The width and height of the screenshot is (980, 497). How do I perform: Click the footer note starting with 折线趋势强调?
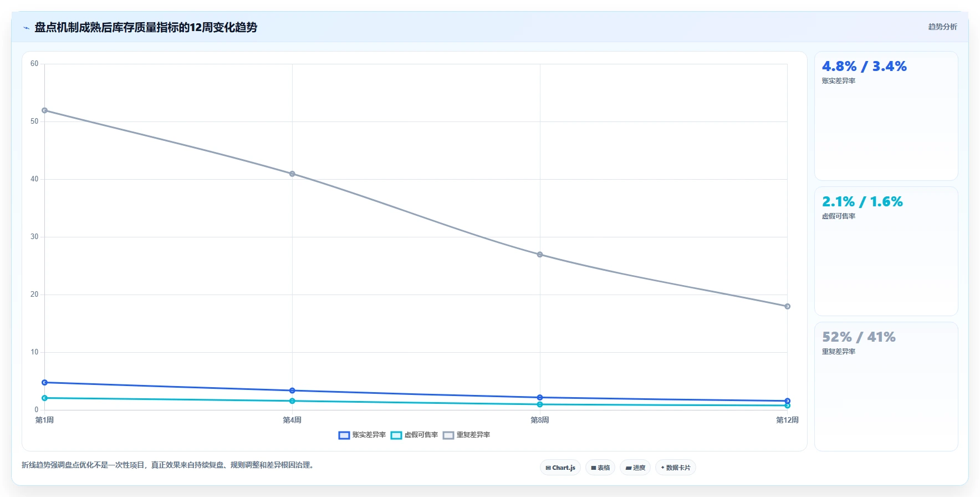pyautogui.click(x=169, y=465)
